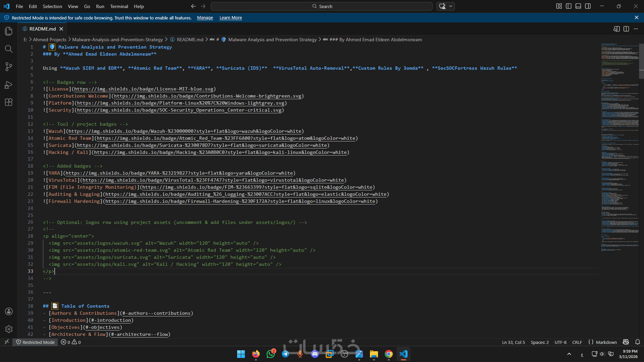Image resolution: width=644 pixels, height=362 pixels.
Task: Open the Run and Debug view
Action: (9, 84)
